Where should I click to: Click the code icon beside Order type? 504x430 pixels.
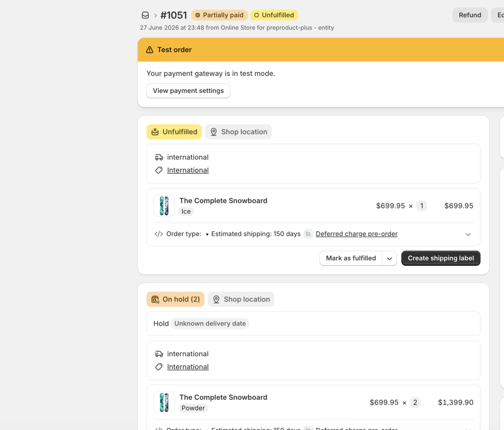click(159, 234)
